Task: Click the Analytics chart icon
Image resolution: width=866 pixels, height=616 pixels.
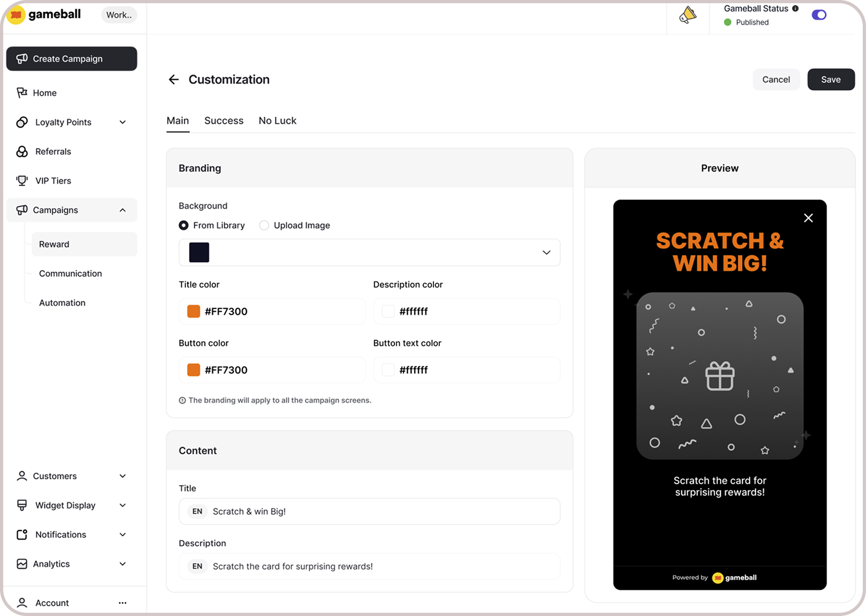Action: click(22, 564)
